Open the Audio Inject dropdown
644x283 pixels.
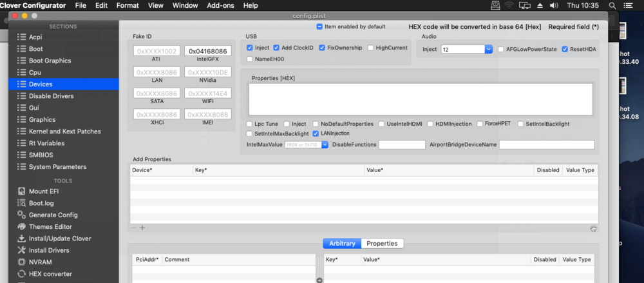pyautogui.click(x=488, y=49)
